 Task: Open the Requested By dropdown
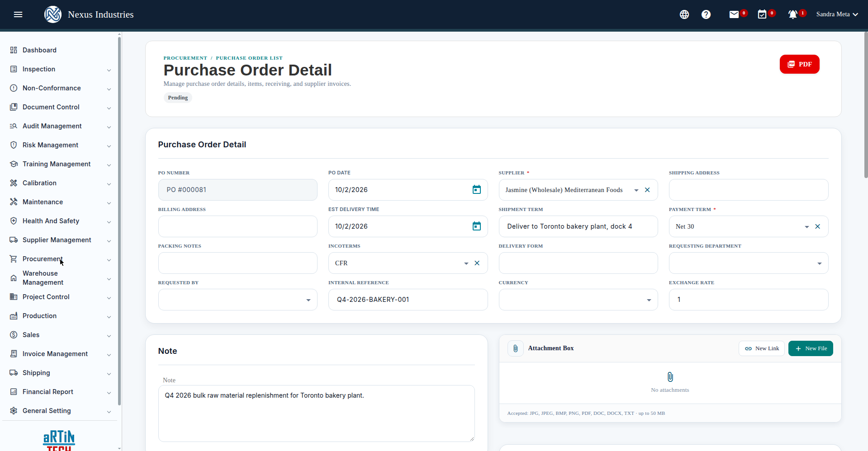[x=238, y=300]
